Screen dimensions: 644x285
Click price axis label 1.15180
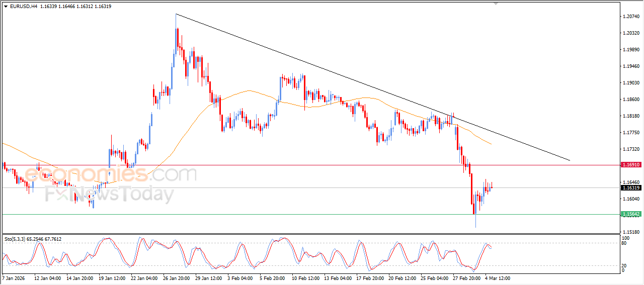(631, 232)
